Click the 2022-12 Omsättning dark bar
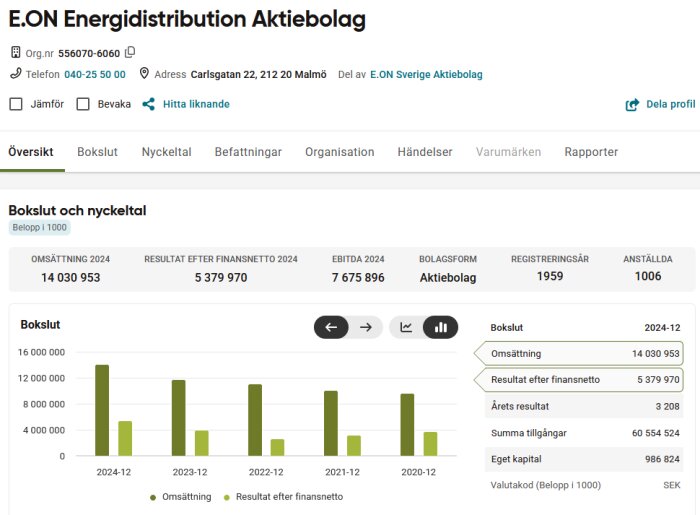 click(x=255, y=420)
